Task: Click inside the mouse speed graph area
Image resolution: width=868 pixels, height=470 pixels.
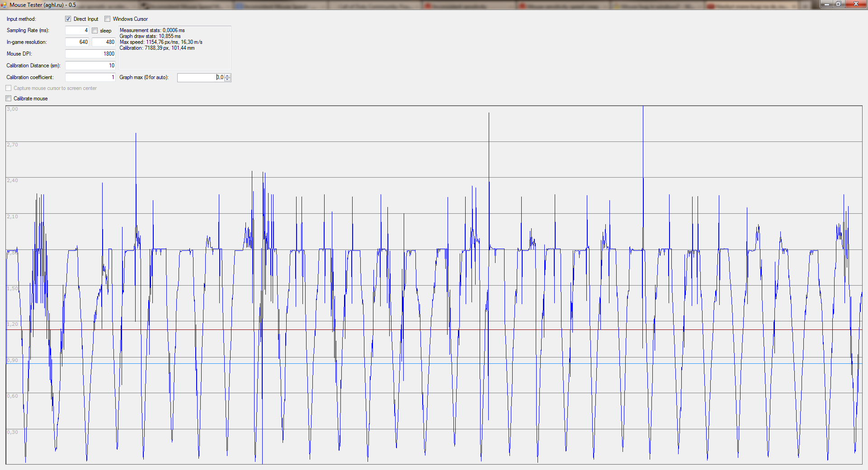Action: coord(434,285)
